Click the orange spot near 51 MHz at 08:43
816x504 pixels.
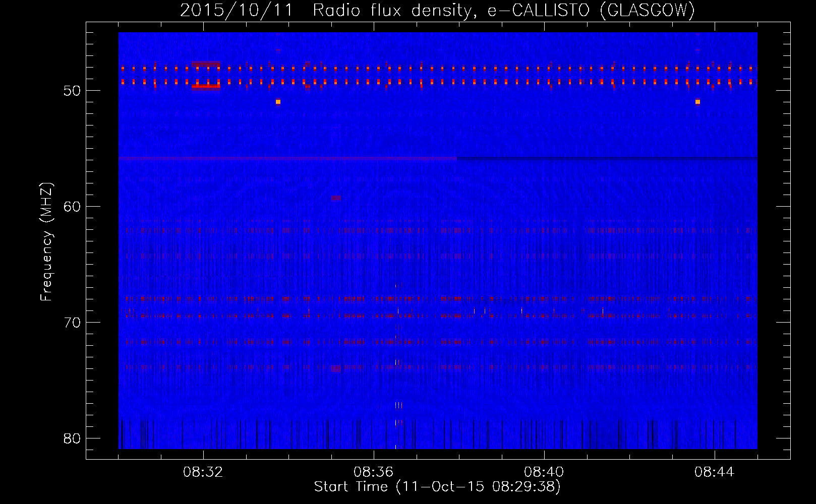[x=697, y=102]
